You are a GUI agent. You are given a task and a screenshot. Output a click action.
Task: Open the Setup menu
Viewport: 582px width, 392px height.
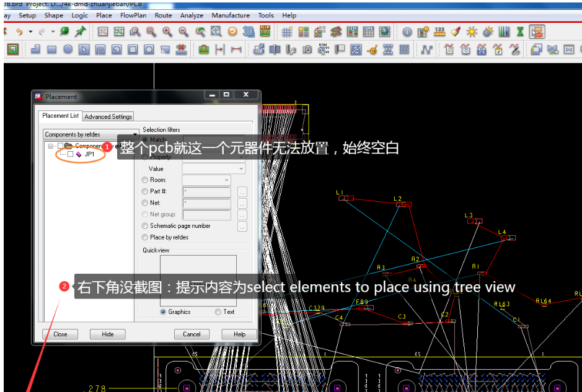[x=27, y=15]
